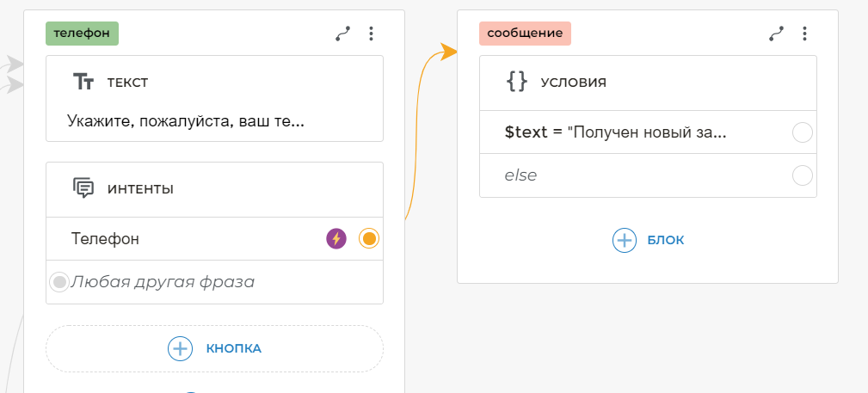Viewport: 868px width, 393px height.
Task: Open three-dot menu of телефон block
Action: click(371, 34)
